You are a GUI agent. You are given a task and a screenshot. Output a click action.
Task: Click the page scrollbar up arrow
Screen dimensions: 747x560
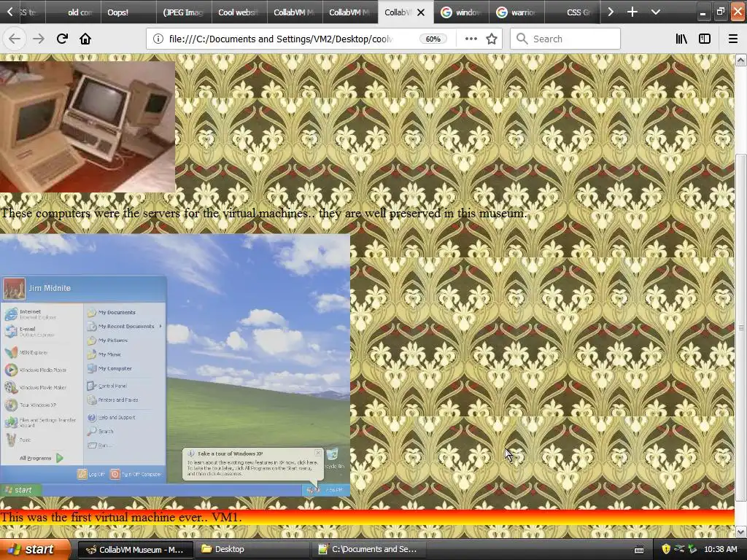pos(741,60)
